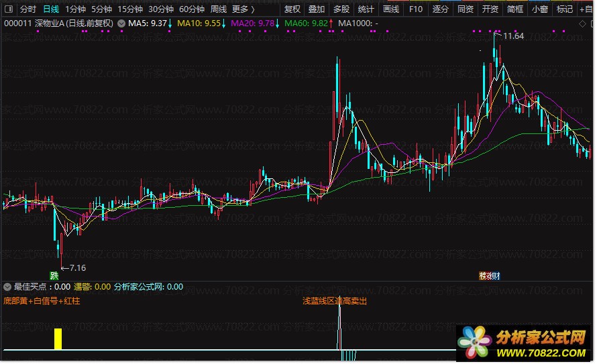This screenshot has width=597, height=364.
Task: Select the 日线 daily chart tab
Action: point(51,9)
